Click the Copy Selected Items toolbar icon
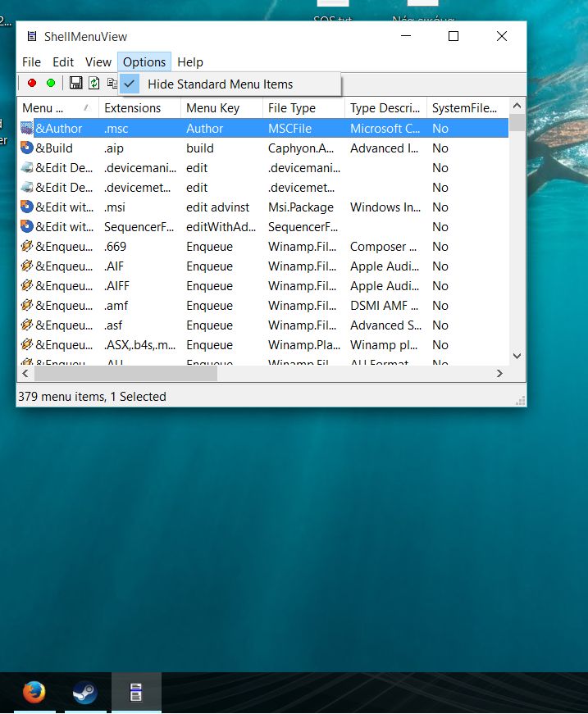This screenshot has width=588, height=714. click(112, 83)
